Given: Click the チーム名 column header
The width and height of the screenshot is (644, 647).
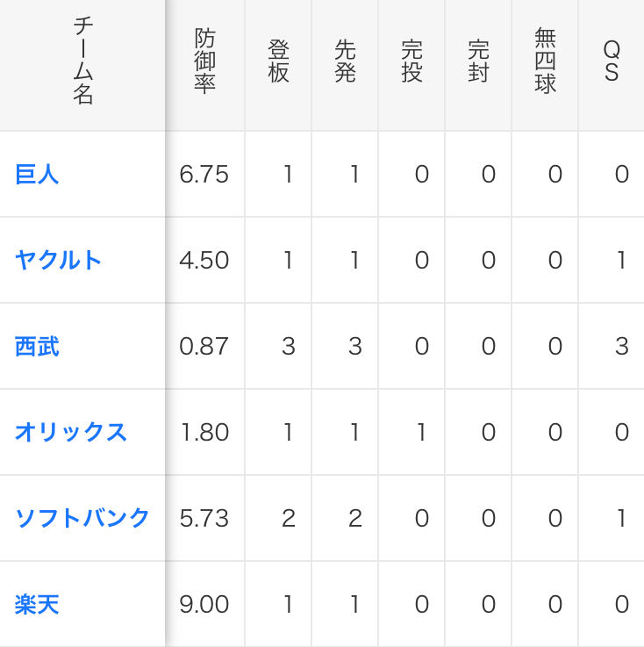Looking at the screenshot, I should (x=82, y=61).
